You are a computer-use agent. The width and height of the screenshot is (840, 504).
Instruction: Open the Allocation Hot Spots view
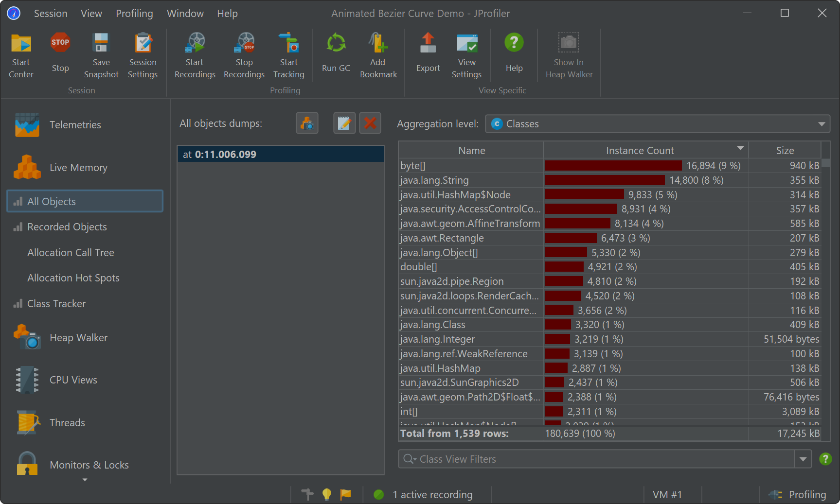(x=73, y=278)
